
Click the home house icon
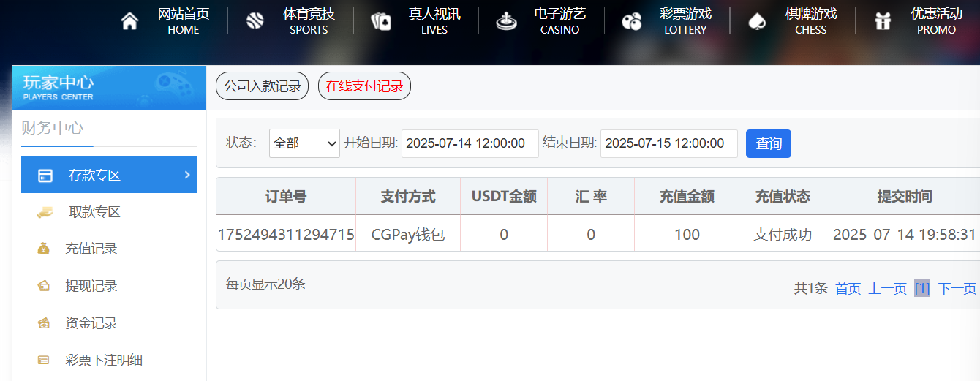pos(129,21)
